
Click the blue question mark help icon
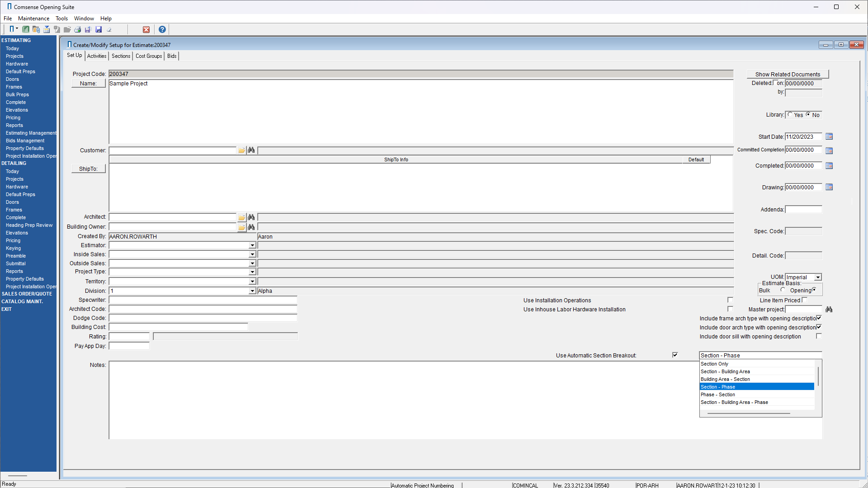(x=162, y=29)
